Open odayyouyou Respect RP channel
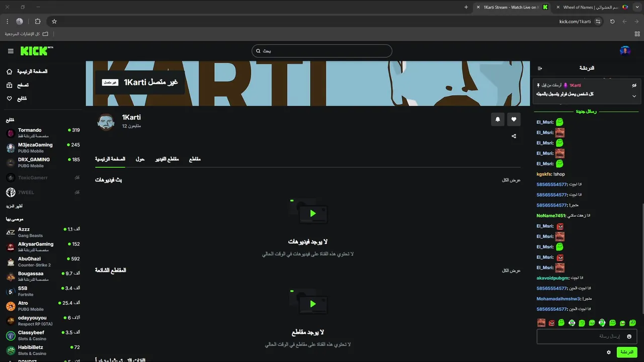644x362 pixels. coord(43,321)
